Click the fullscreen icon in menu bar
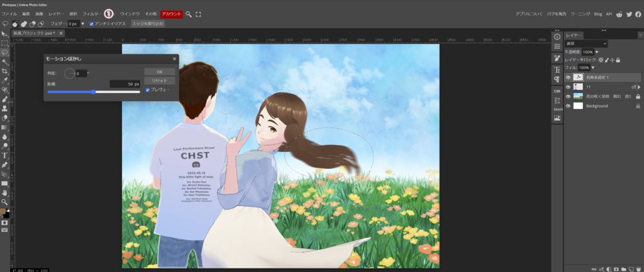 (x=199, y=14)
